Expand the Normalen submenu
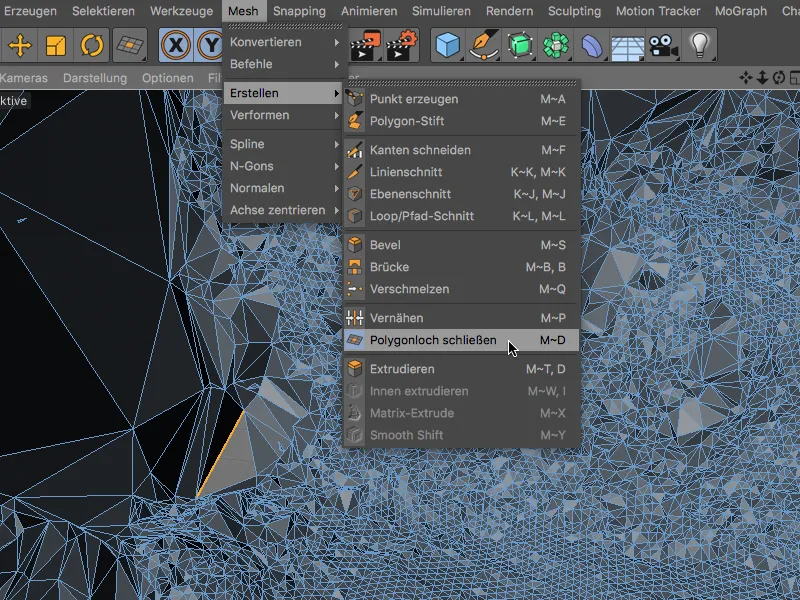This screenshot has height=600, width=800. 283,188
